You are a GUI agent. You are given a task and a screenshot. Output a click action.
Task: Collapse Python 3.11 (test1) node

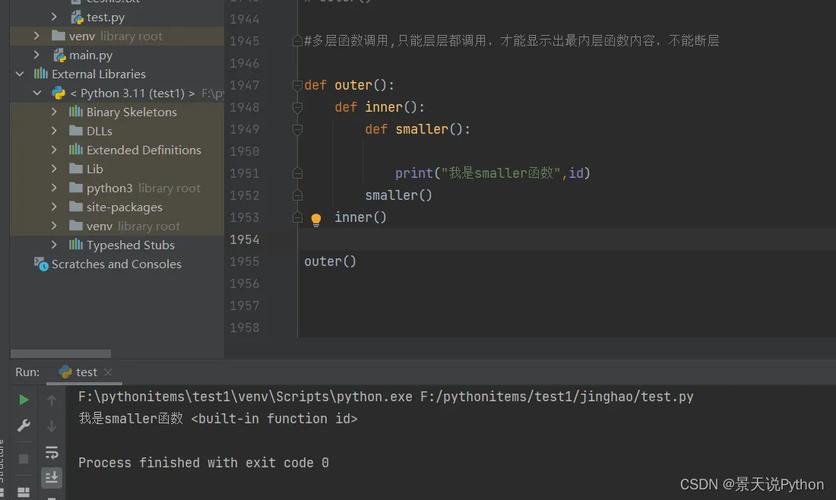tap(37, 93)
